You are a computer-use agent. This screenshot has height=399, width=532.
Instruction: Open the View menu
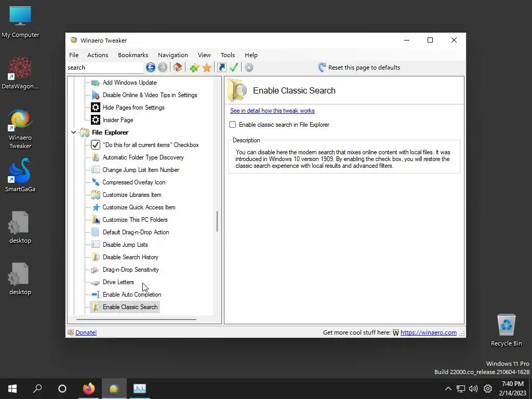click(x=204, y=55)
